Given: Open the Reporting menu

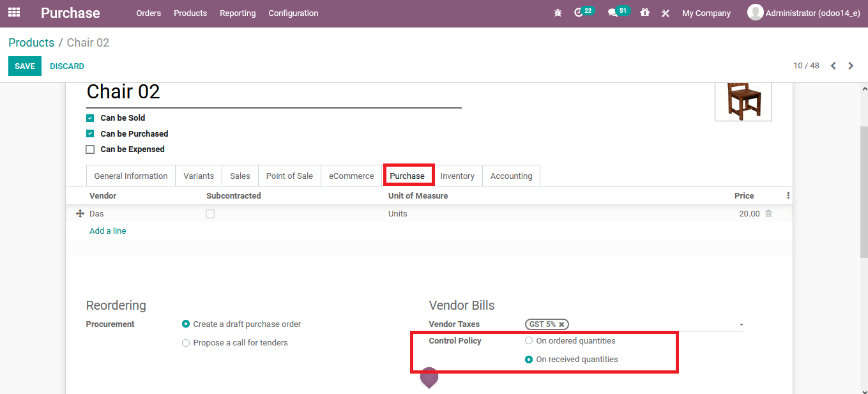Looking at the screenshot, I should 238,13.
